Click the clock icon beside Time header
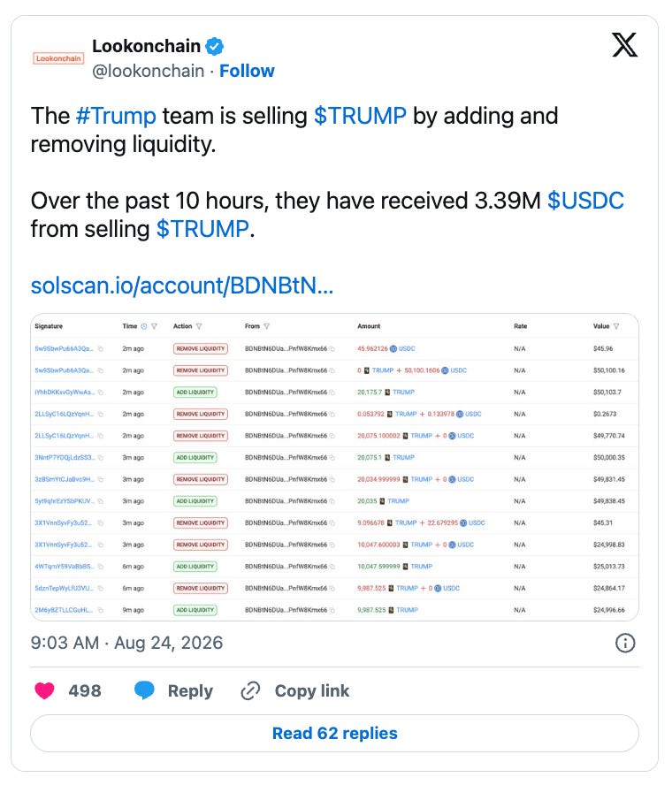Screen dimensions: 672x785 pos(144,326)
